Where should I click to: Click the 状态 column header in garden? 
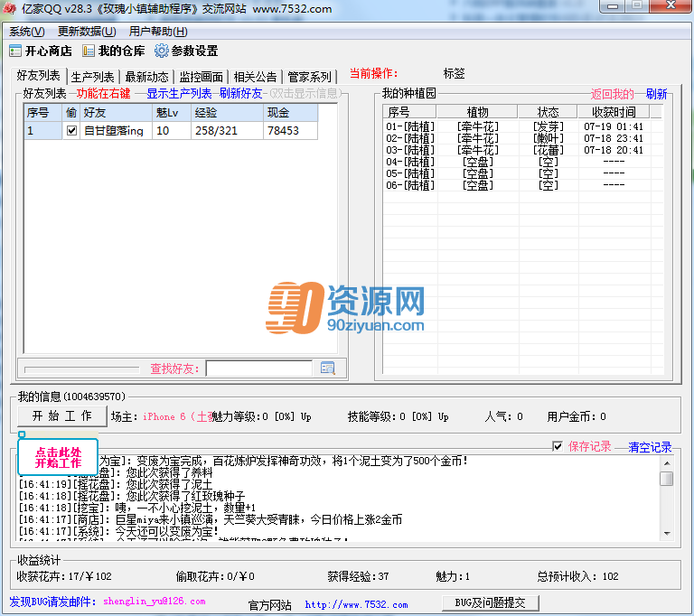pyautogui.click(x=548, y=111)
